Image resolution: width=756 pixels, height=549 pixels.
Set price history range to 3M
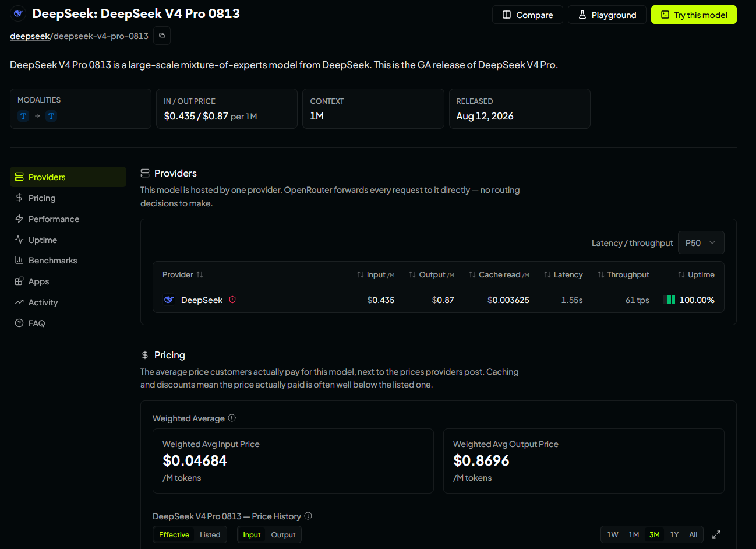[x=655, y=534]
